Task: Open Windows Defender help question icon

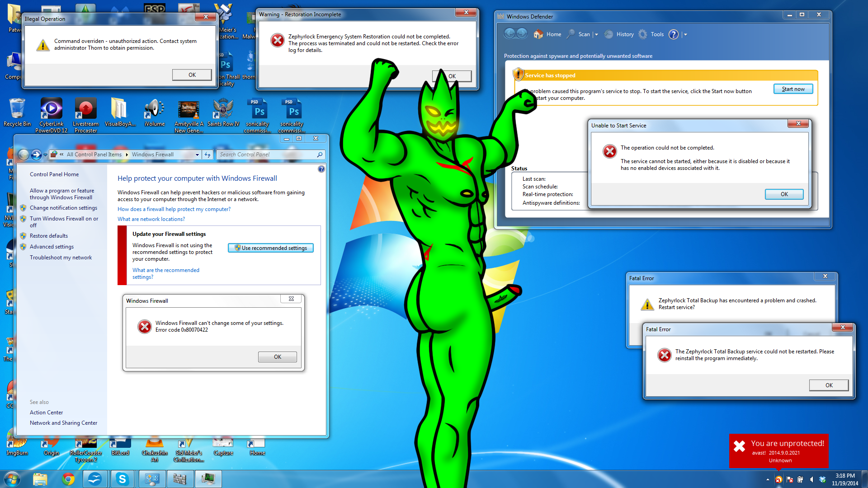Action: click(673, 34)
